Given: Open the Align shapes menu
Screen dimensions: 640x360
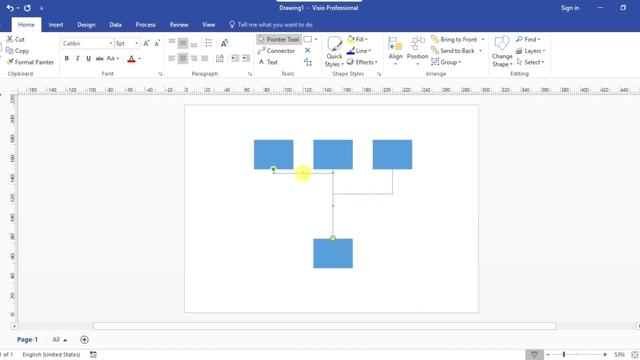Looking at the screenshot, I should click(395, 51).
